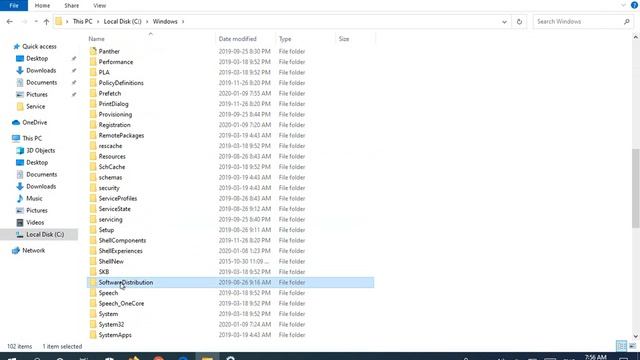Refresh the Windows folder view
Viewport: 640px width, 360px height.
519,22
